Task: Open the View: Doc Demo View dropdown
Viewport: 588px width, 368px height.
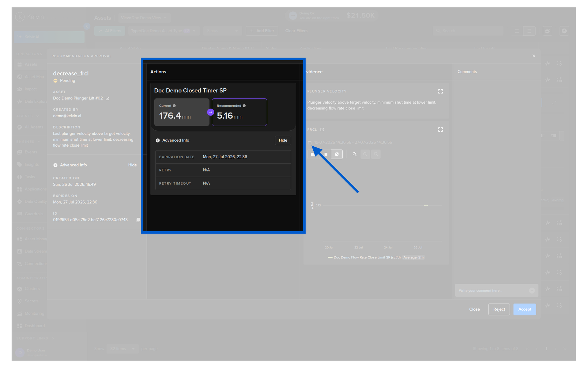Action: [x=144, y=18]
